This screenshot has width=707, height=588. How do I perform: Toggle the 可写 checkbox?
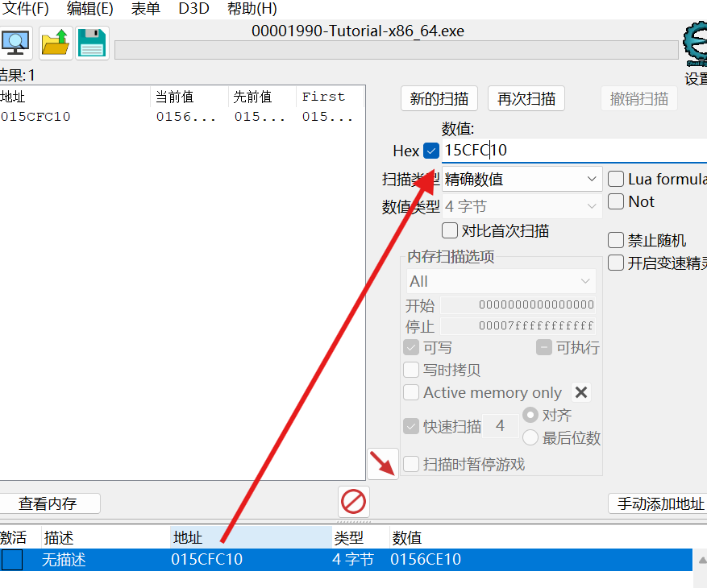(411, 347)
